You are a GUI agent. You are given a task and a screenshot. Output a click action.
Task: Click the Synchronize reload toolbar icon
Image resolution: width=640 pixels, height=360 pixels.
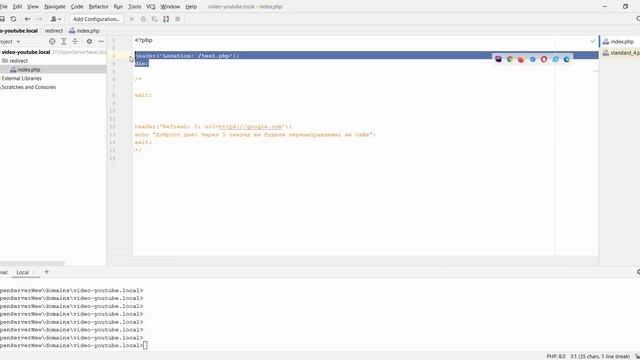(x=13, y=19)
